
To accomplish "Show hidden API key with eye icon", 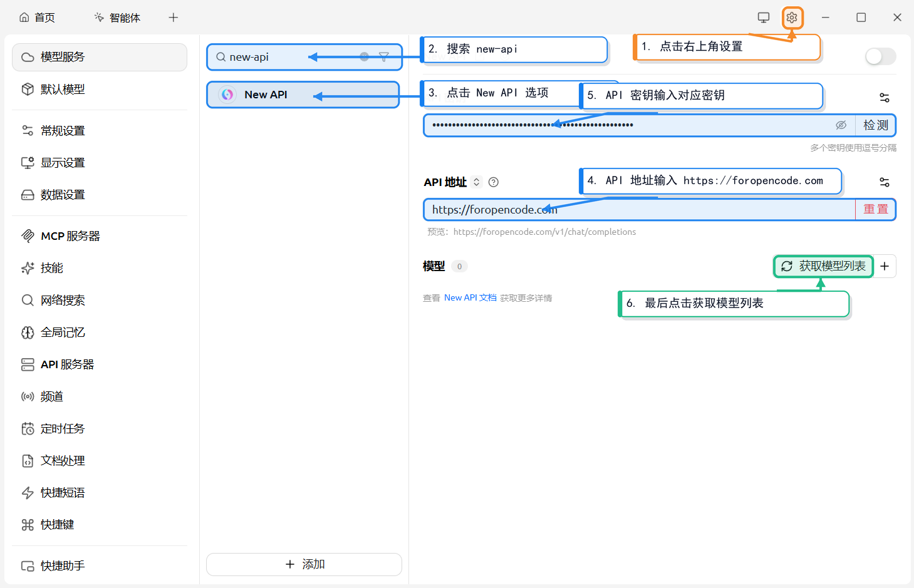I will (x=841, y=125).
